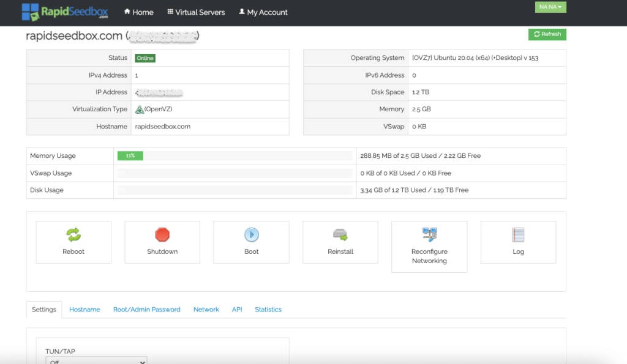The image size is (627, 364).
Task: Click the Reconfigure Networking computers icon
Action: pos(429,235)
